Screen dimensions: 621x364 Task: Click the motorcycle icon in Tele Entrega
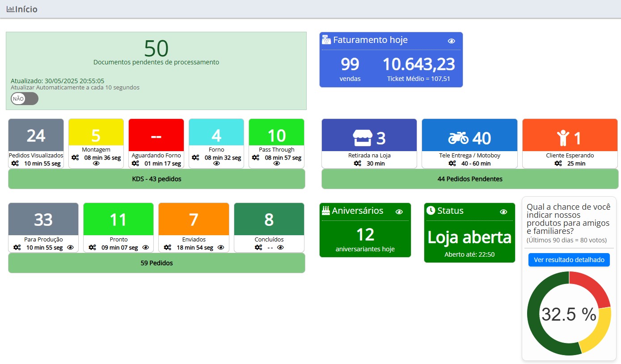point(458,138)
